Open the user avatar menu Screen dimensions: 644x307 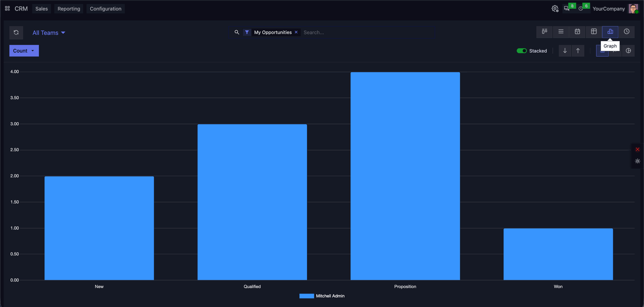[x=633, y=9]
